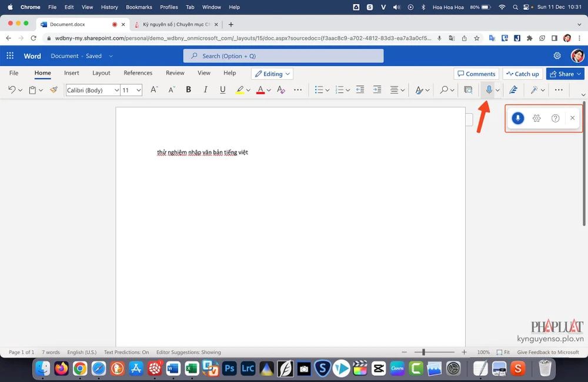588x382 pixels.
Task: Click the Increase Indent icon
Action: (x=377, y=90)
